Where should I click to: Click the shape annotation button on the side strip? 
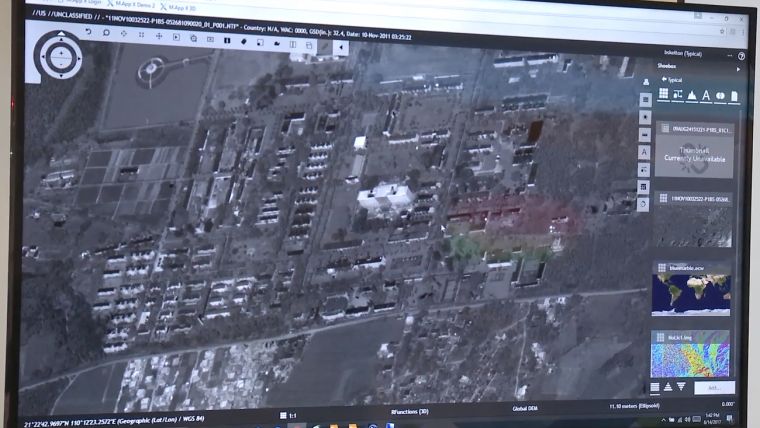point(644,170)
